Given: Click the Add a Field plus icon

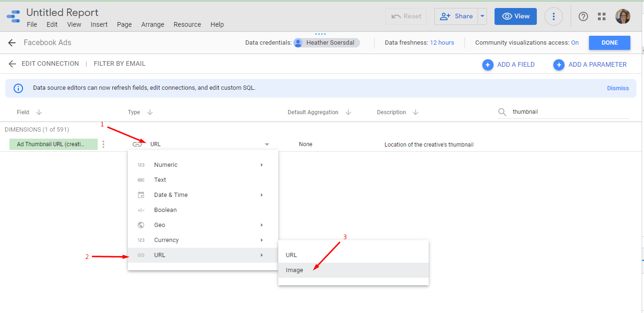Looking at the screenshot, I should [x=488, y=65].
